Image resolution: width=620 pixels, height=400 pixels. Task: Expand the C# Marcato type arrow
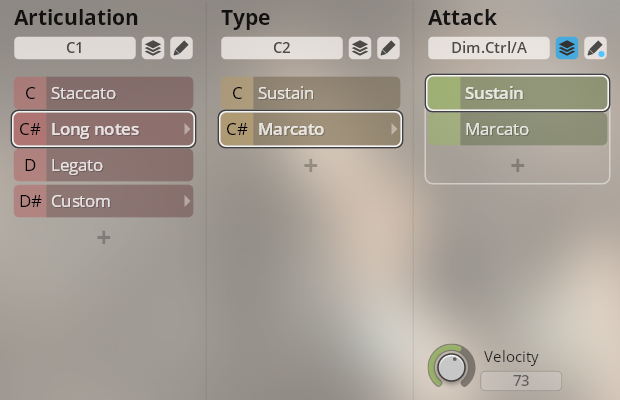(x=394, y=129)
